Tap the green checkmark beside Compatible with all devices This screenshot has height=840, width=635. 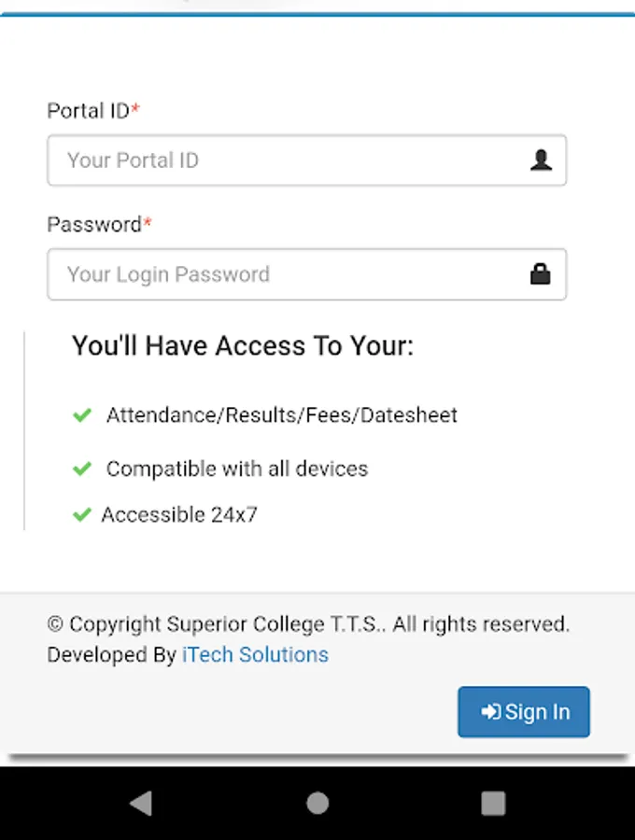point(82,469)
